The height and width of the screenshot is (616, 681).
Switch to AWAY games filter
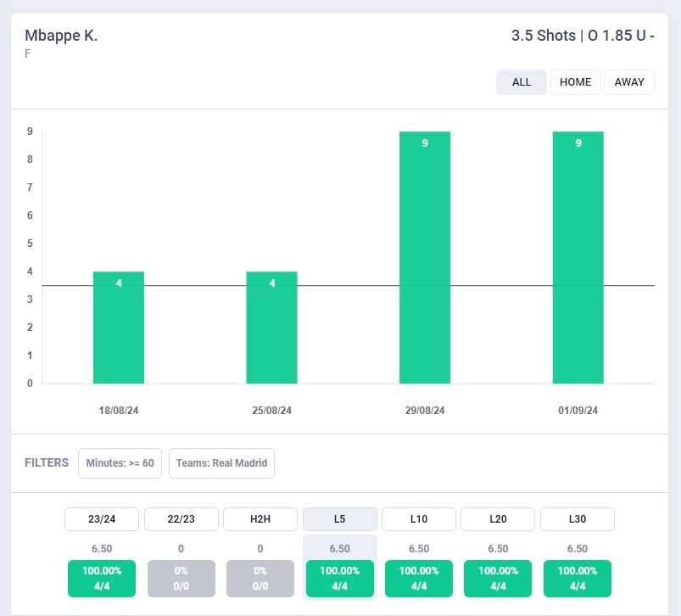pyautogui.click(x=629, y=82)
